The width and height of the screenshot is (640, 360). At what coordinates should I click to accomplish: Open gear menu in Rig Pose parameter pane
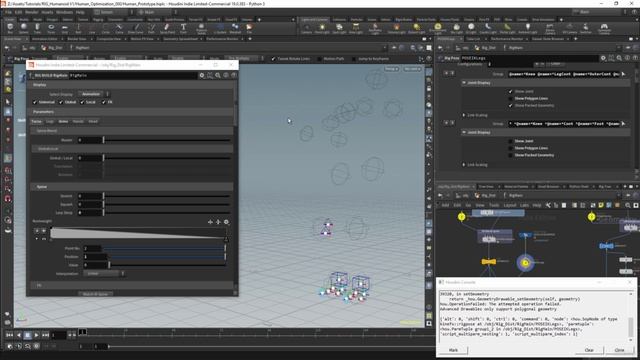click(603, 58)
